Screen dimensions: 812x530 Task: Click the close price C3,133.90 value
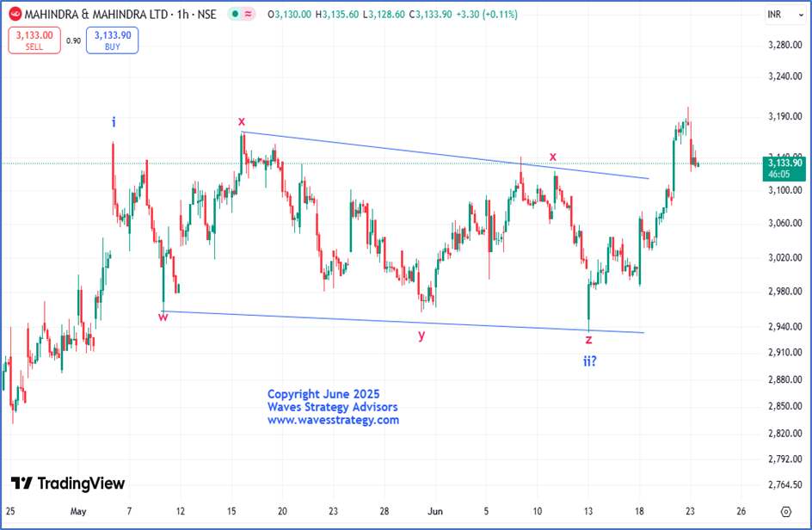[430, 15]
